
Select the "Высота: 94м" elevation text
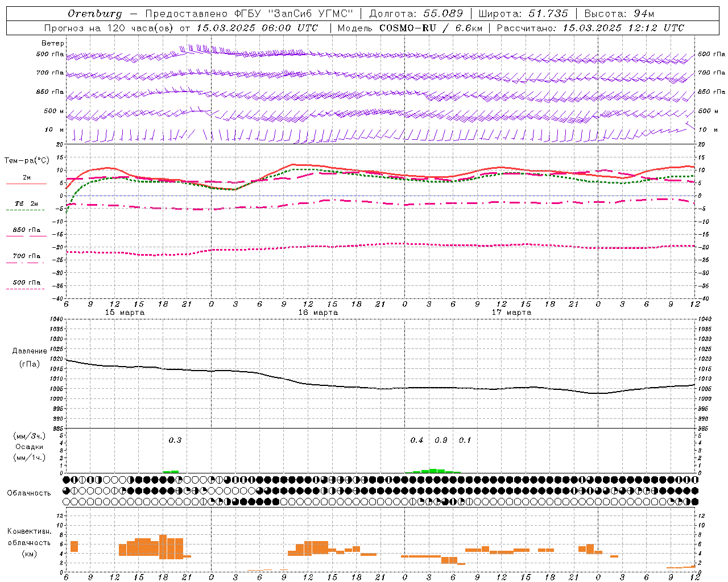(x=619, y=14)
